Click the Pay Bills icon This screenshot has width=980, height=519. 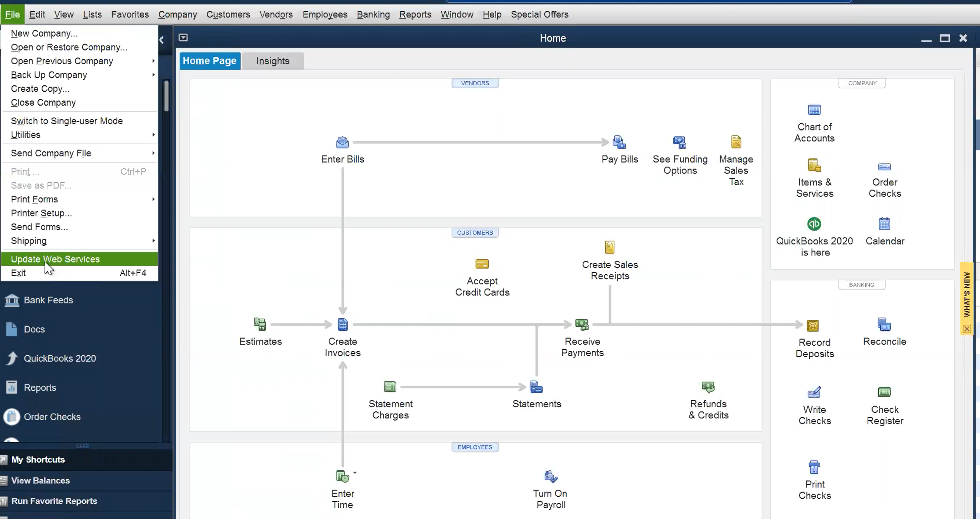point(619,142)
